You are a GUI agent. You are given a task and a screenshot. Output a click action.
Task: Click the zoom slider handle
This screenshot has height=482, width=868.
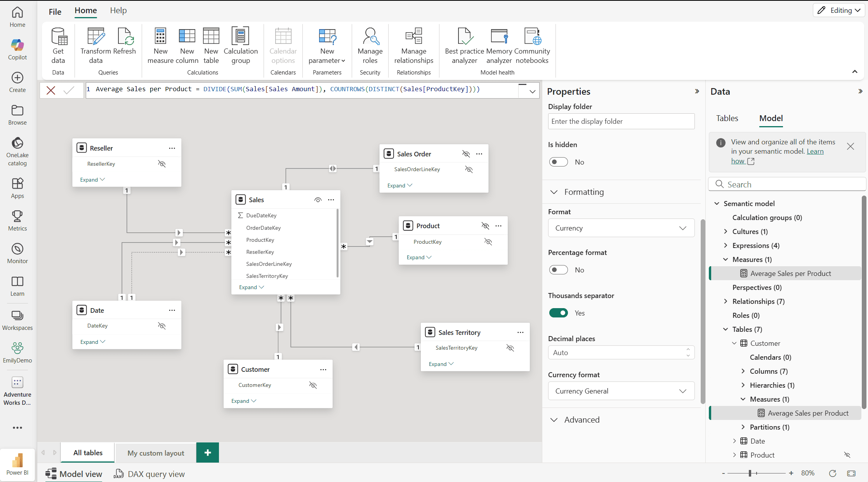750,473
